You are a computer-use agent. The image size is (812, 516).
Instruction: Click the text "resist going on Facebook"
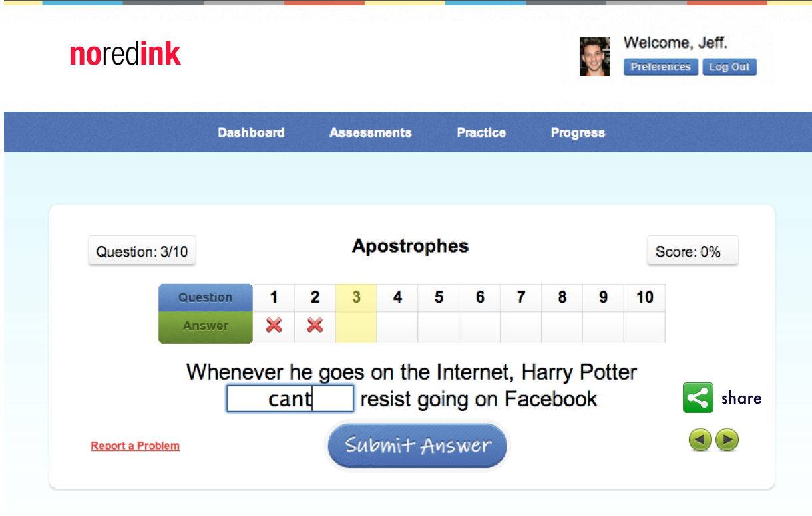point(479,399)
